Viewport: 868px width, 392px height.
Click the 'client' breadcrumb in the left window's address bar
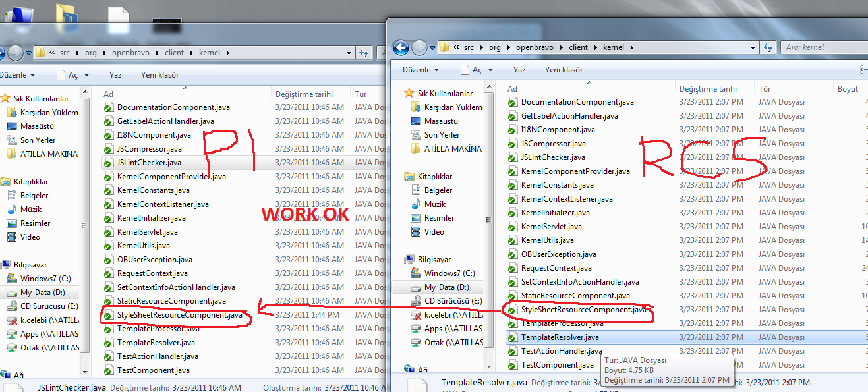coord(175,52)
